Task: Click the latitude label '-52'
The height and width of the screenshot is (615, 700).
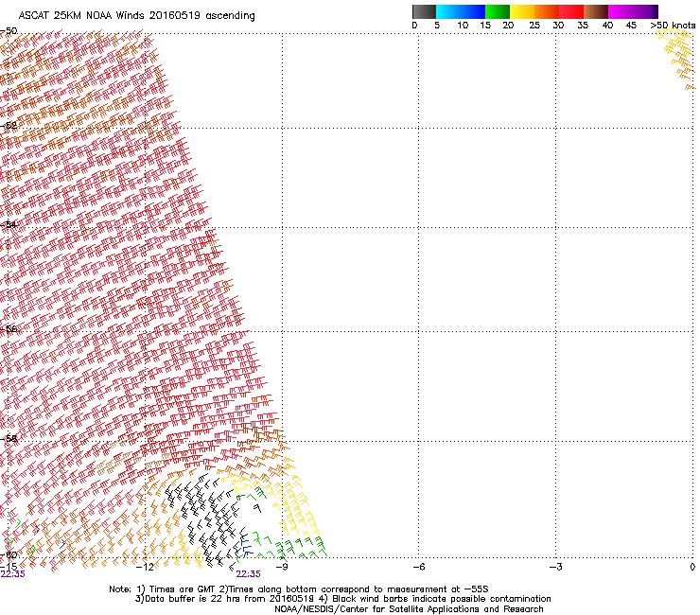Action: tap(9, 126)
